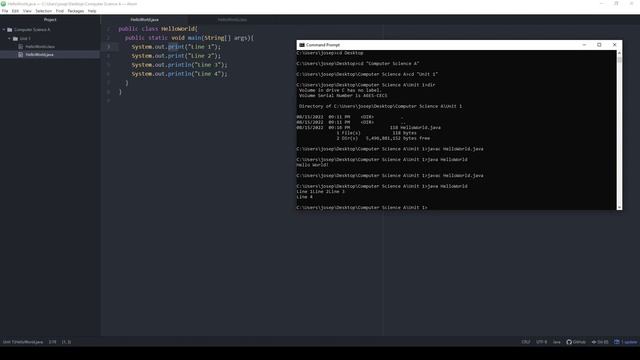Open the Find menu

(x=60, y=11)
